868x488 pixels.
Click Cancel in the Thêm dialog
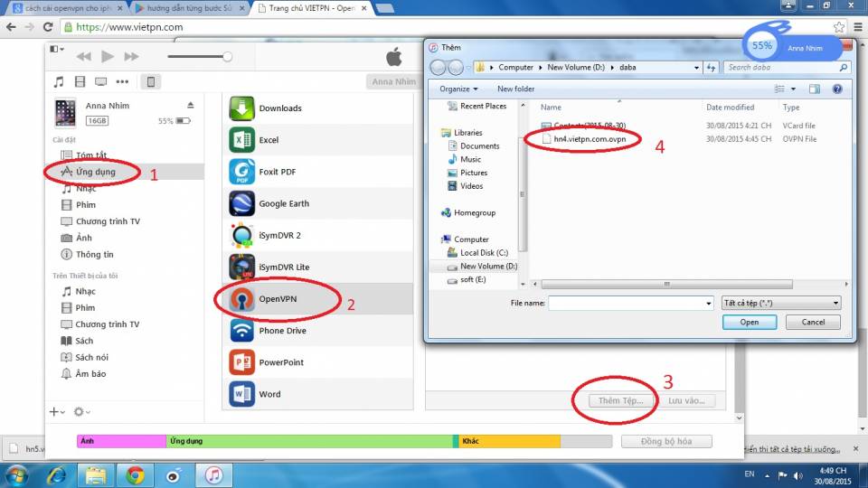tap(813, 322)
